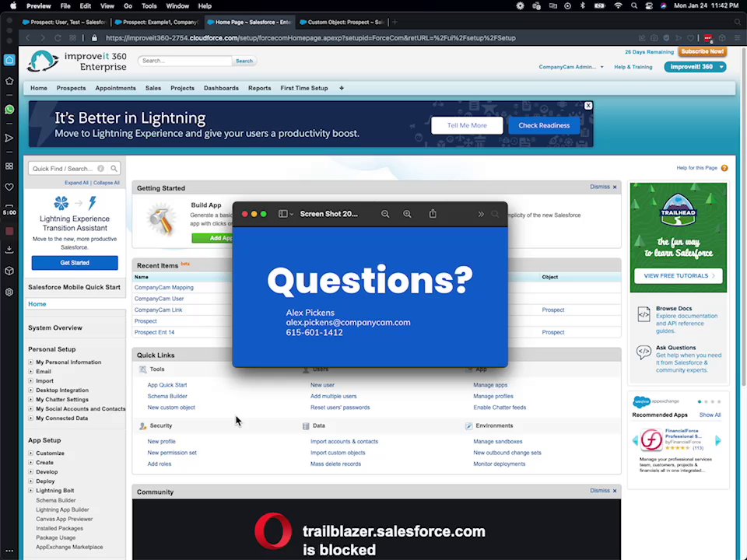Click New permission set link
The height and width of the screenshot is (560, 747).
click(172, 453)
